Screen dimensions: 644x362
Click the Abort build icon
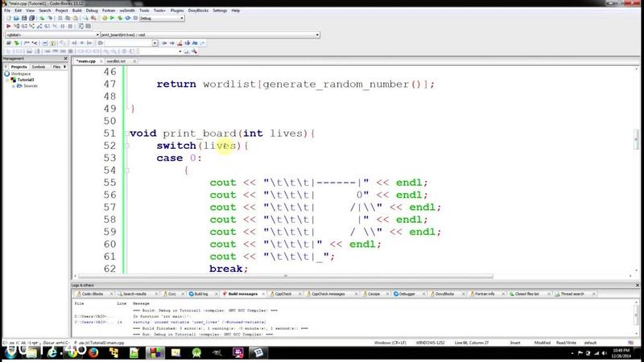click(135, 18)
